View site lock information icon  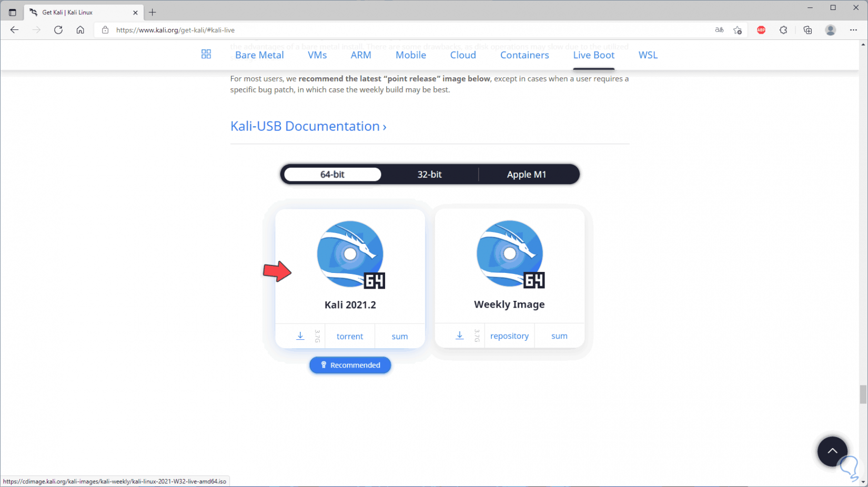coord(105,30)
